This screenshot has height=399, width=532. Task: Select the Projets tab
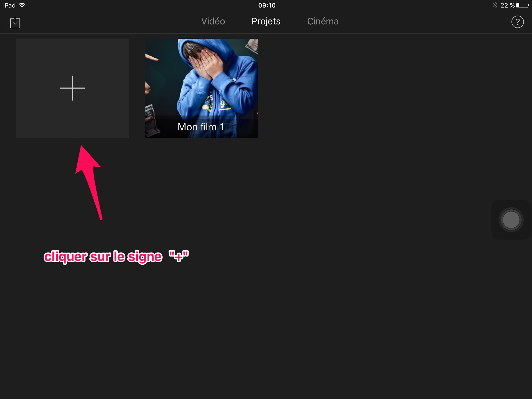coord(266,21)
